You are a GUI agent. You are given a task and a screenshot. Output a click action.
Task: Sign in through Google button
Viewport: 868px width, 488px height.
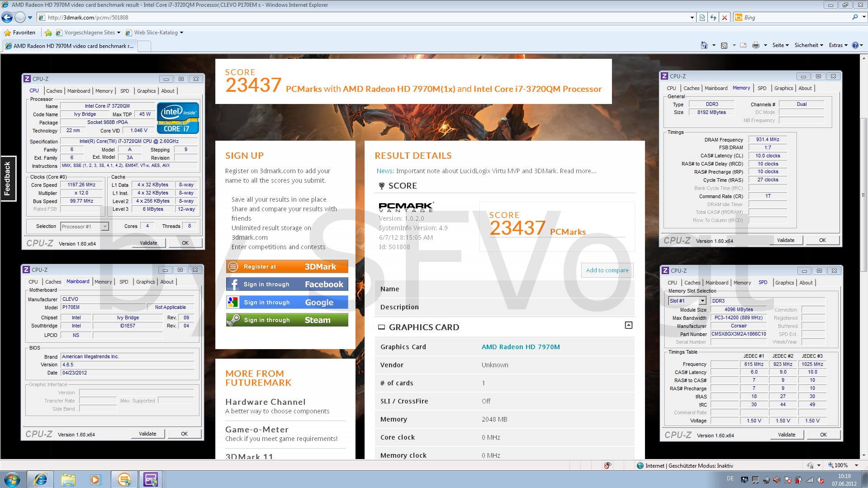tap(287, 303)
